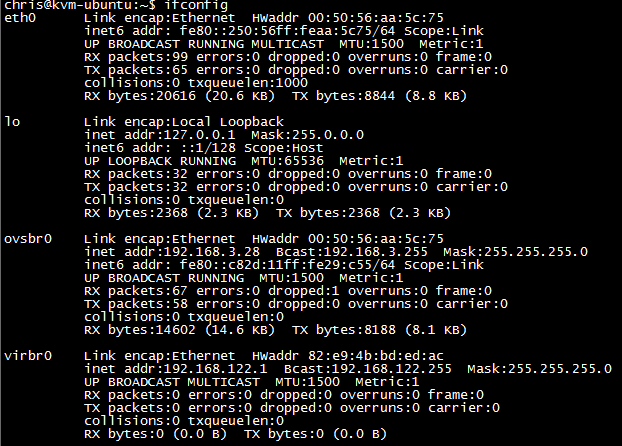
Task: Select the lo interface name
Action: click(x=13, y=122)
